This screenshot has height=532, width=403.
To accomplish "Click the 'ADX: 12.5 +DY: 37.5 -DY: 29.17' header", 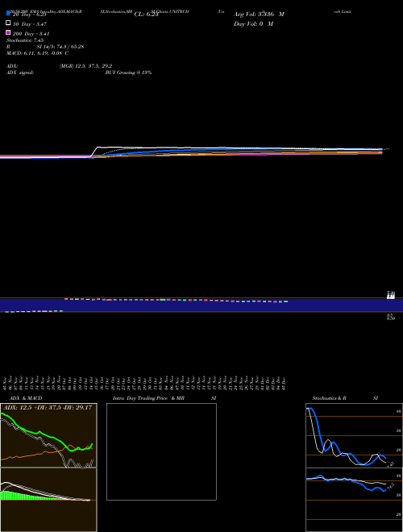I will coord(47,407).
